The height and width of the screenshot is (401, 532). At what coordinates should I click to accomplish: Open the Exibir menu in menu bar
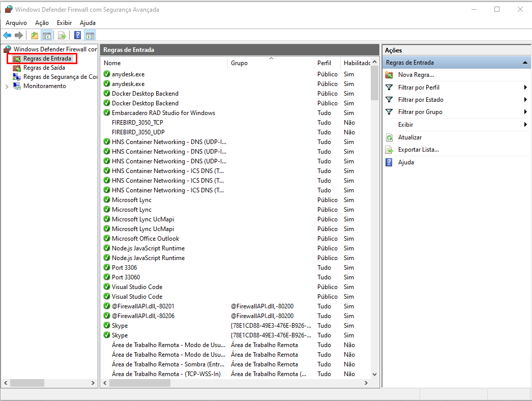point(64,23)
